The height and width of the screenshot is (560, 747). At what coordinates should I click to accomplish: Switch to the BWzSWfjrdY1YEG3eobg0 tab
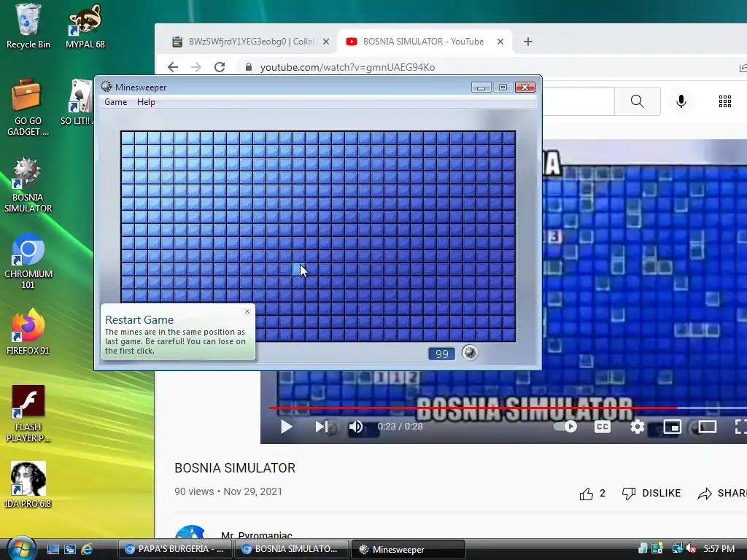[x=251, y=42]
